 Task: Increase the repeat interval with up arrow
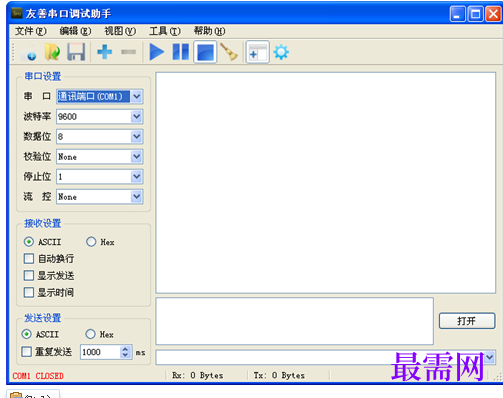[125, 349]
